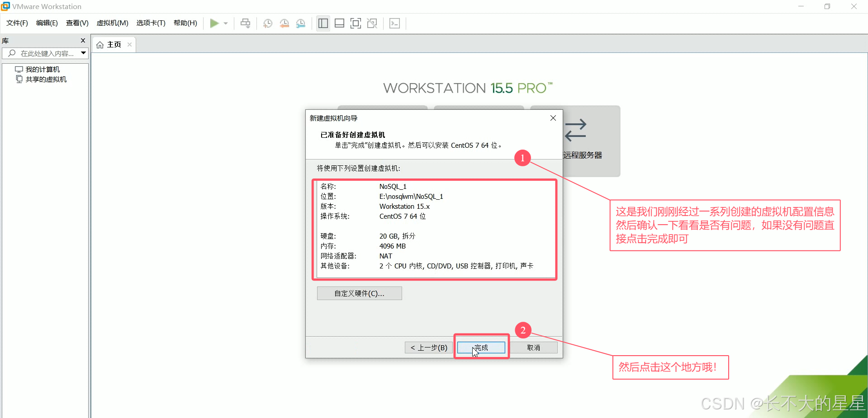Open the 编辑(E) menu
Image resolution: width=868 pixels, height=418 pixels.
pos(47,23)
